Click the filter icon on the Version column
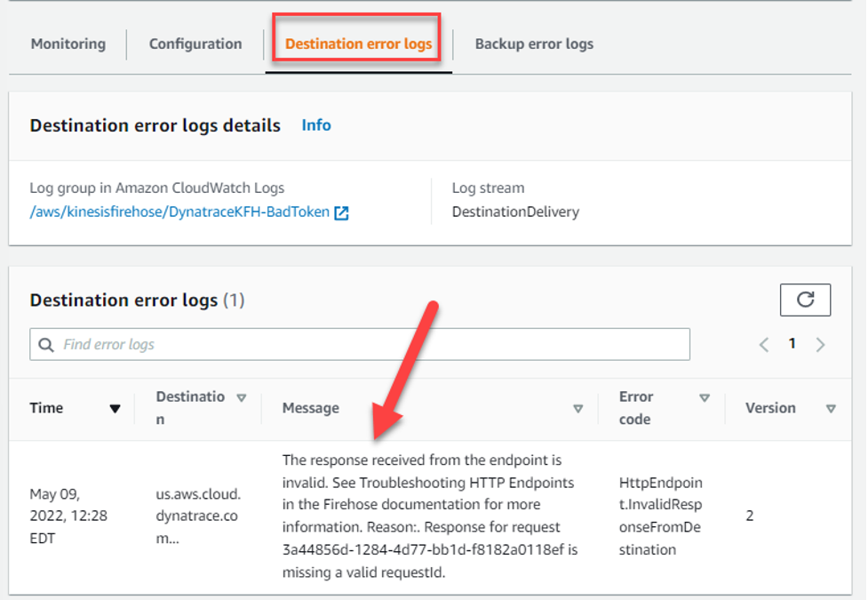Image resolution: width=868 pixels, height=600 pixels. (830, 408)
